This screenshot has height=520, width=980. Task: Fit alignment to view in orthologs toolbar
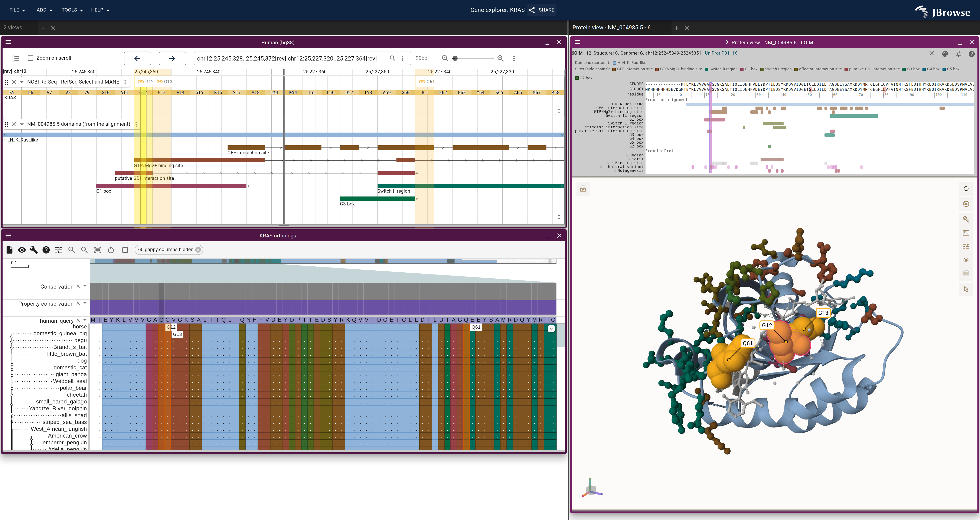pyautogui.click(x=98, y=250)
